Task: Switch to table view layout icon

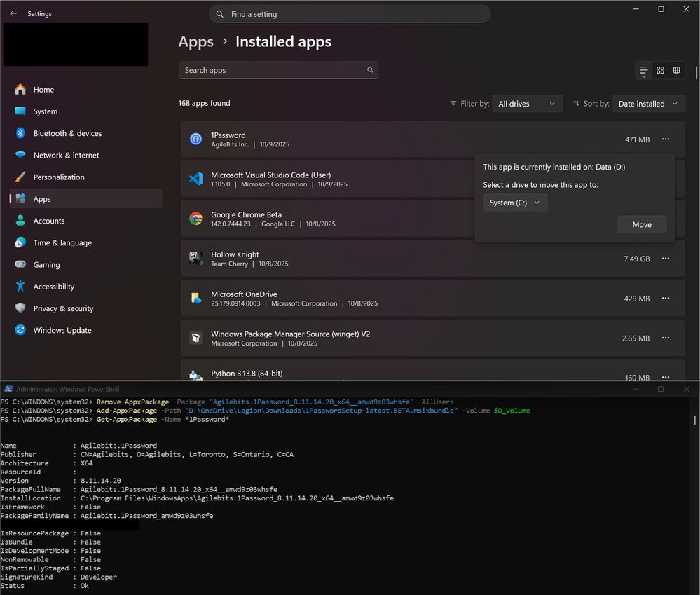Action: pyautogui.click(x=676, y=70)
